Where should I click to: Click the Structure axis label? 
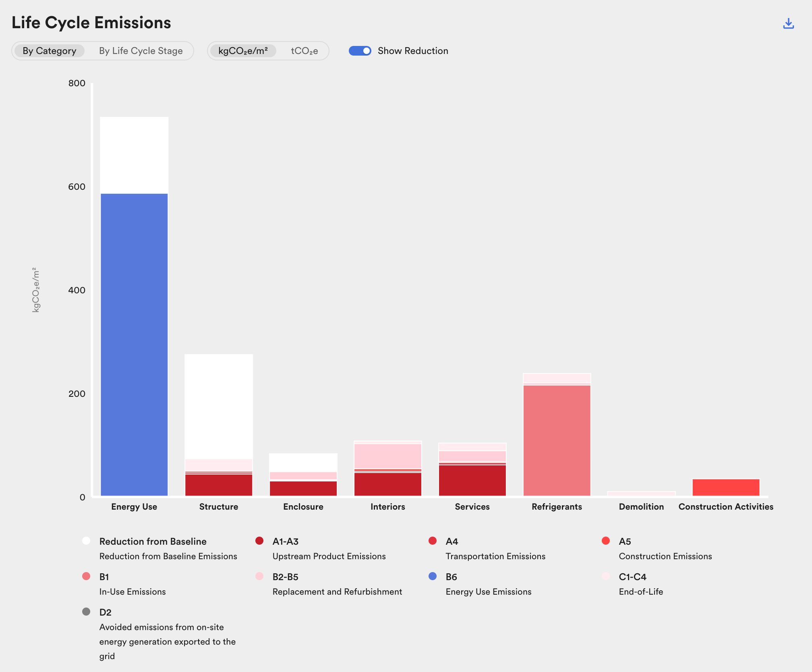219,507
